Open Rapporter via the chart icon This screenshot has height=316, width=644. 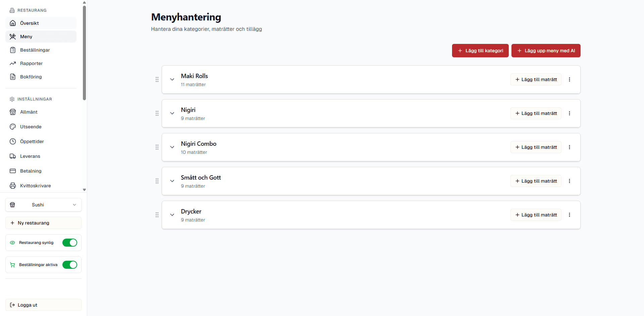coord(12,63)
